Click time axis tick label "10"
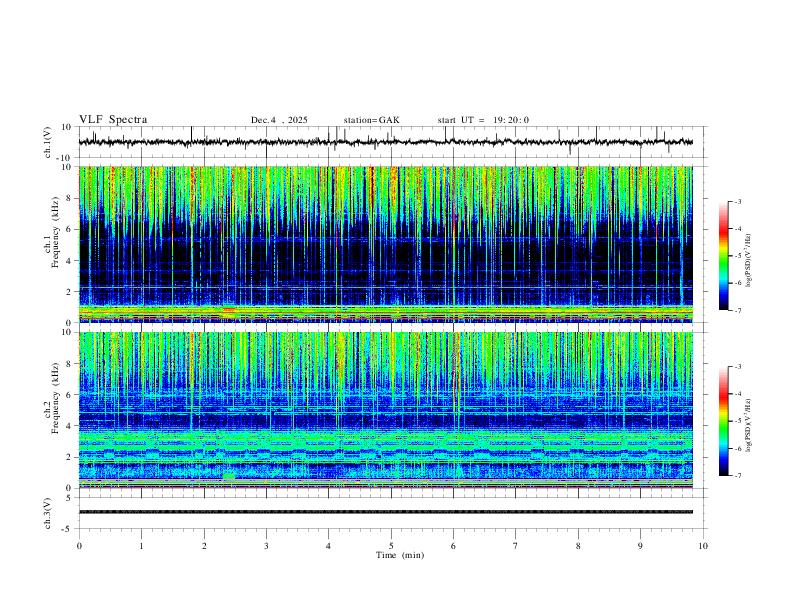This screenshot has width=792, height=612. pos(703,546)
